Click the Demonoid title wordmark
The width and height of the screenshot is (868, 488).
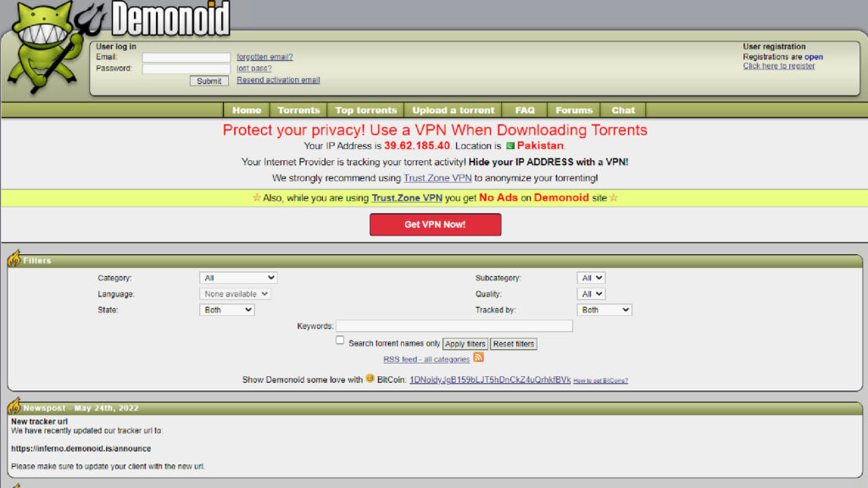coord(170,19)
